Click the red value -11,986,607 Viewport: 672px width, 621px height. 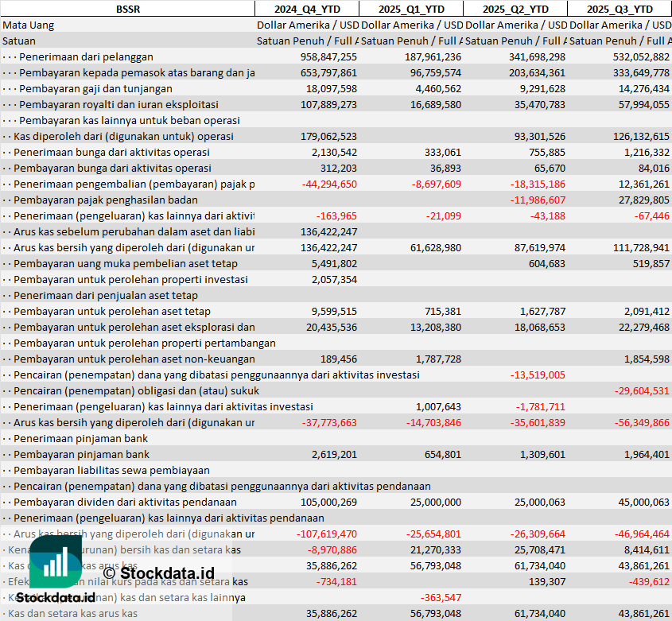point(538,200)
